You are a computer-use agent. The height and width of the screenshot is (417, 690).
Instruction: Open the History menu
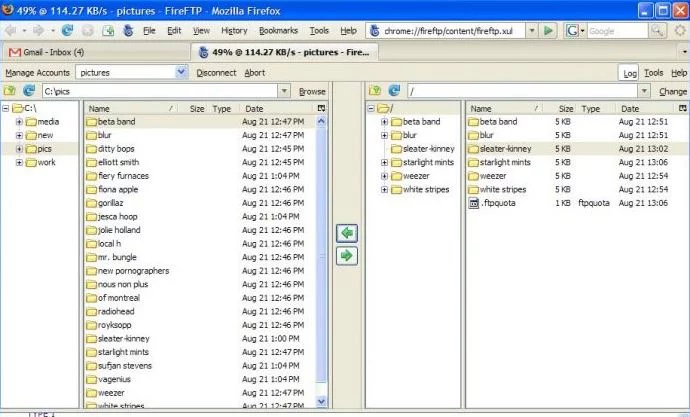click(234, 30)
